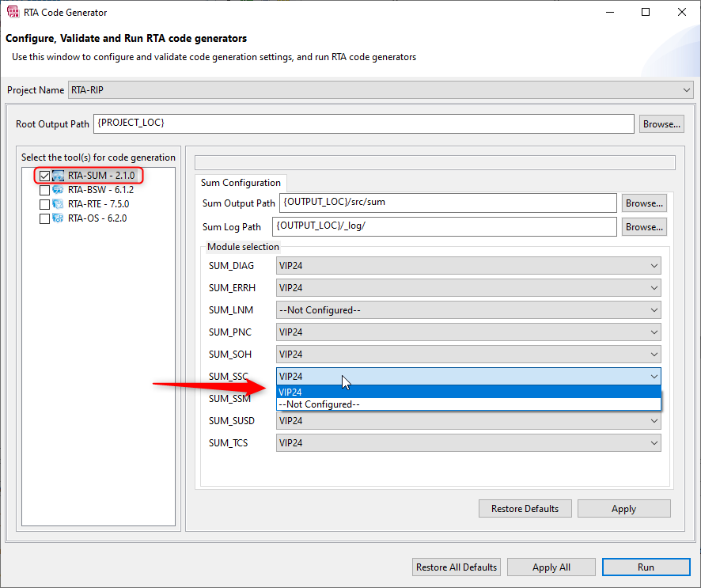Click the SUM_TCS label
The width and height of the screenshot is (701, 588).
[228, 443]
